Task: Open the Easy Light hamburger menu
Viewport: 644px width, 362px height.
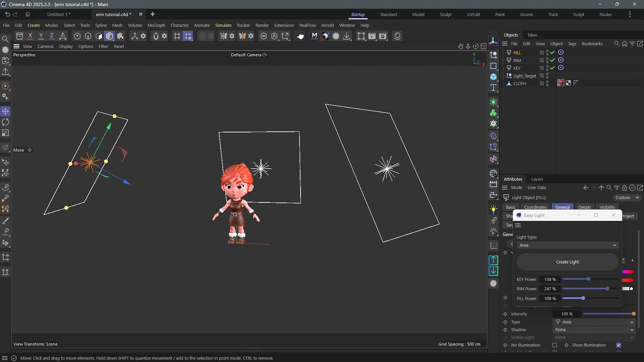Action: click(x=518, y=225)
